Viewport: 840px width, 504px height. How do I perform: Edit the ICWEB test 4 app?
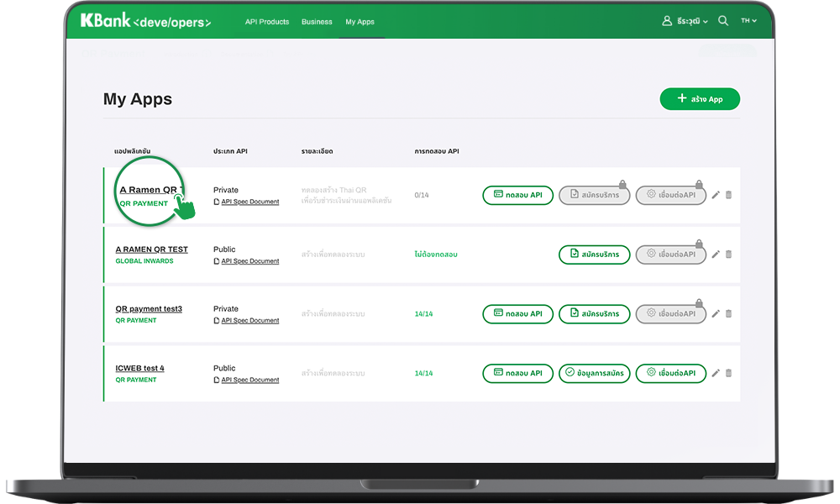[716, 373]
